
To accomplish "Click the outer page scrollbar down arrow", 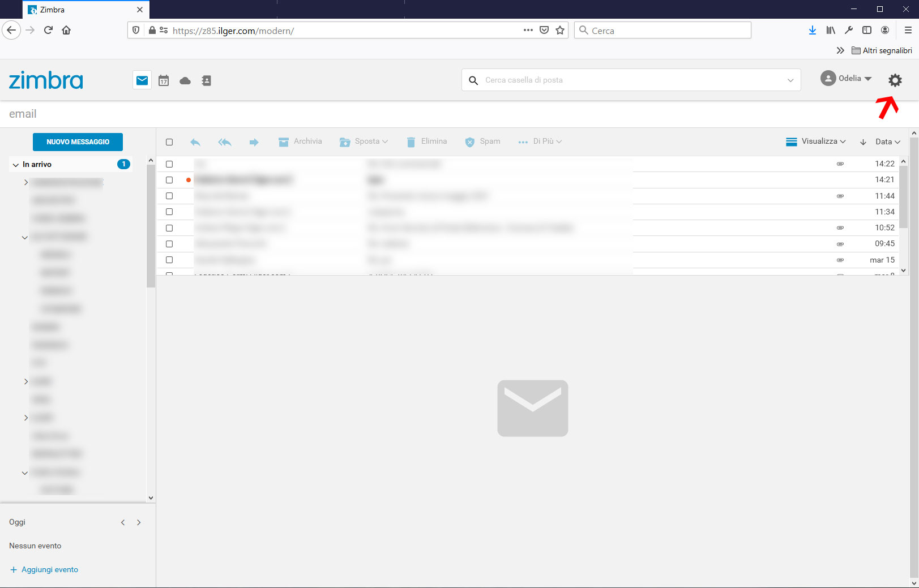I will pyautogui.click(x=914, y=582).
